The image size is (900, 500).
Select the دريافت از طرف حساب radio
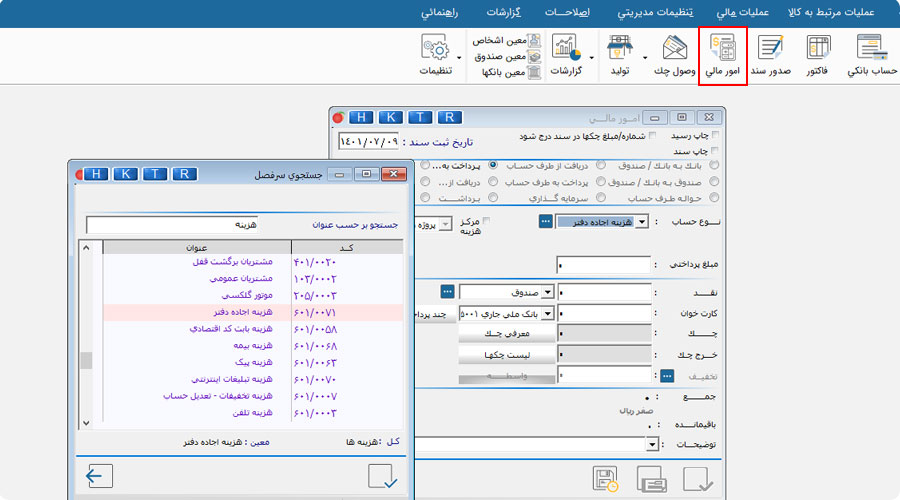[600, 165]
